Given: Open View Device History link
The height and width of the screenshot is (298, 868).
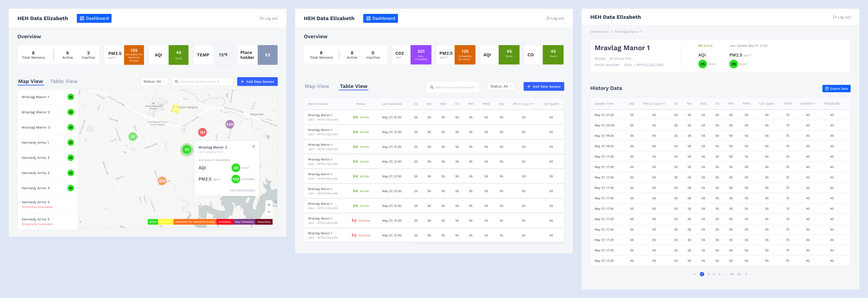Looking at the screenshot, I should [242, 190].
